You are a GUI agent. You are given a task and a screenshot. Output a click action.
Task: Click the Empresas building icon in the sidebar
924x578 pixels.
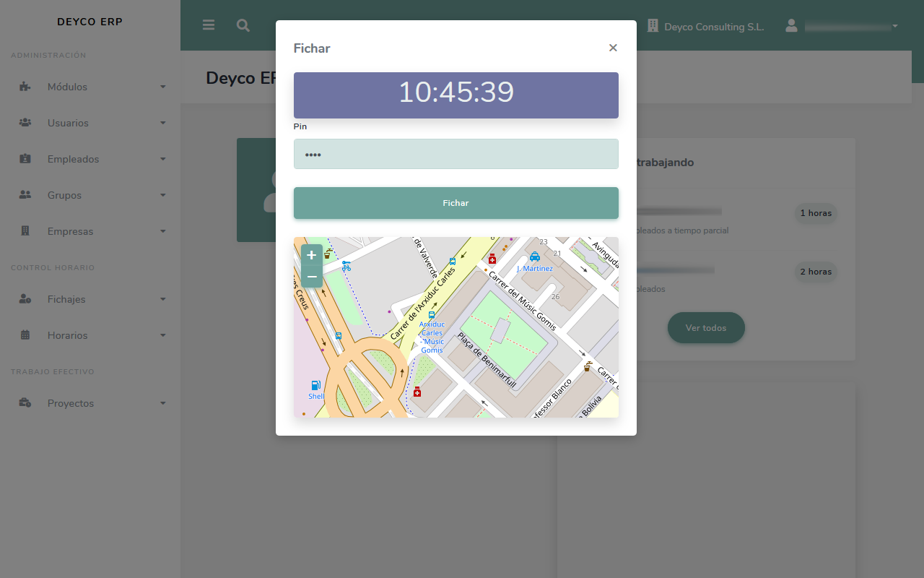point(25,231)
